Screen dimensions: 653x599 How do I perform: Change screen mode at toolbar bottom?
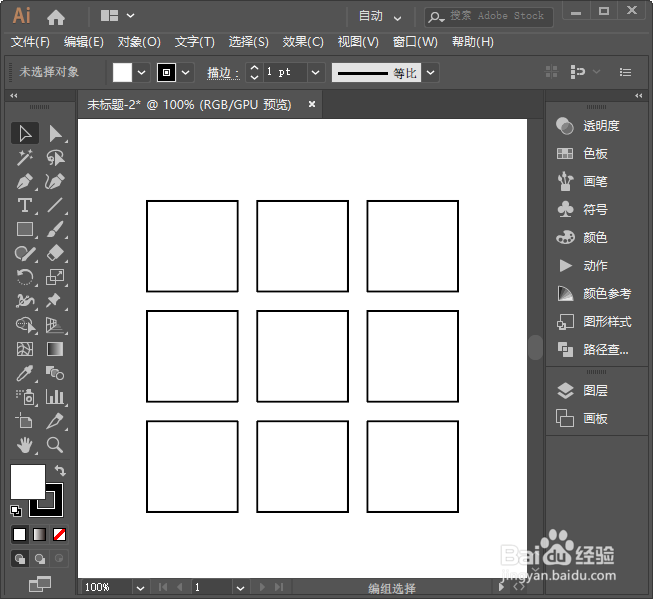(x=40, y=584)
